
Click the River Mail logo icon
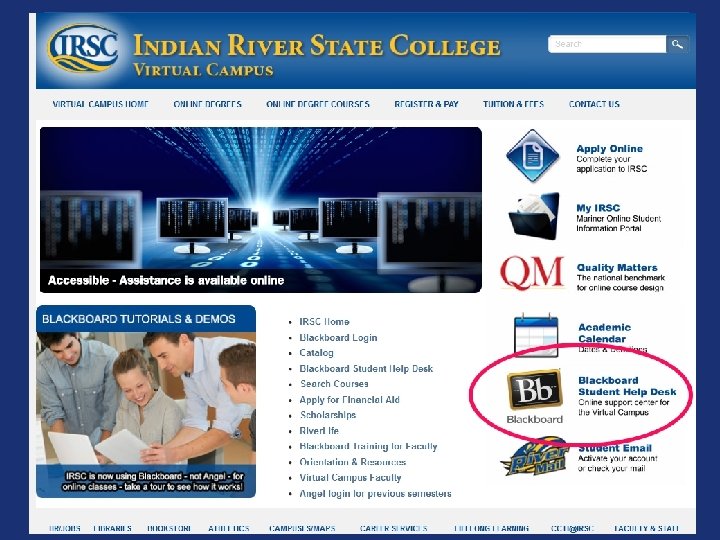[x=535, y=457]
